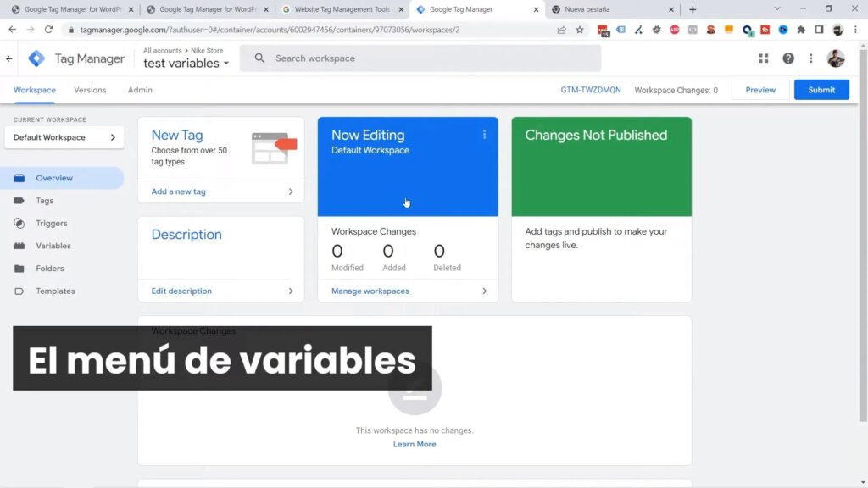Click browser back navigation arrow
868x488 pixels.
tap(12, 30)
